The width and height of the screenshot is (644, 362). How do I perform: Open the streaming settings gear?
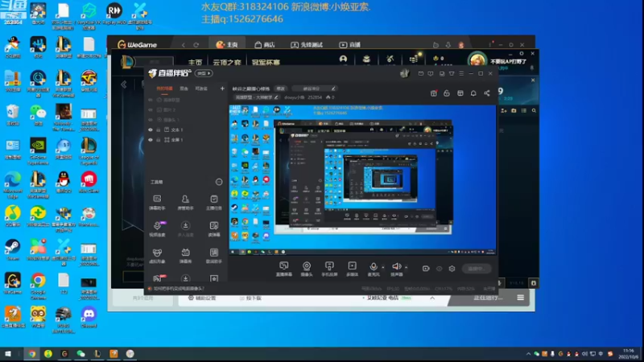452,269
